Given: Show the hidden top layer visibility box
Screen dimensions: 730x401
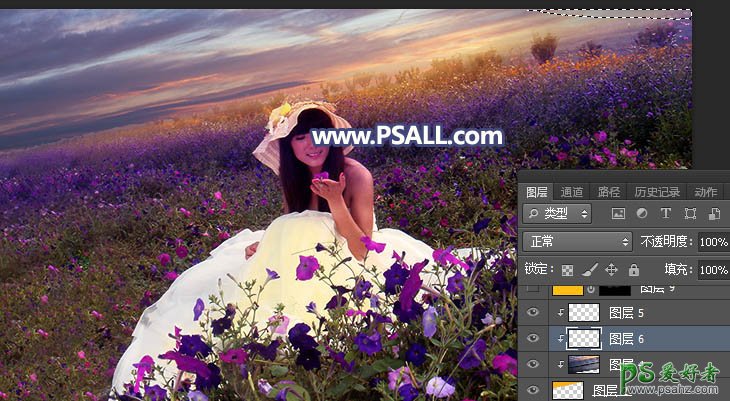Looking at the screenshot, I should 532,289.
